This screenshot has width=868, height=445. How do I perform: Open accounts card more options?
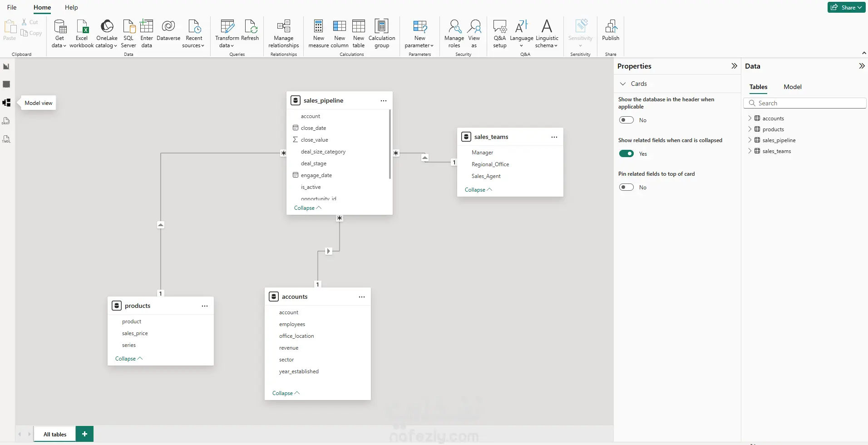coord(362,297)
